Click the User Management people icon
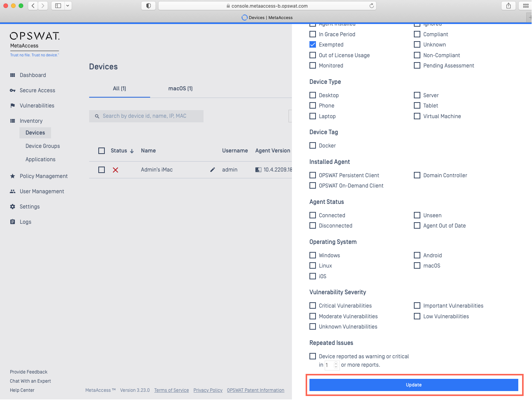This screenshot has height=404, width=532. [x=13, y=191]
